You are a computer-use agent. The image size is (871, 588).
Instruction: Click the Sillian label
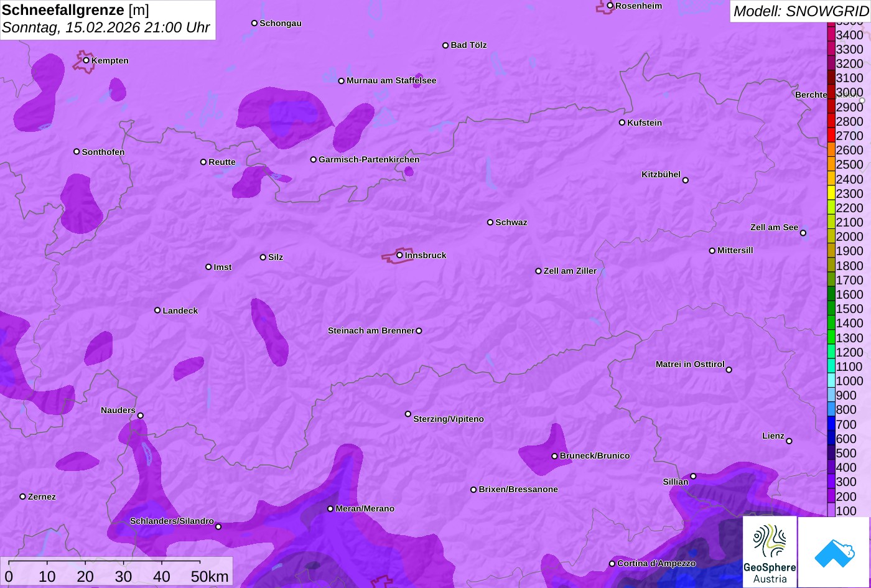point(676,482)
